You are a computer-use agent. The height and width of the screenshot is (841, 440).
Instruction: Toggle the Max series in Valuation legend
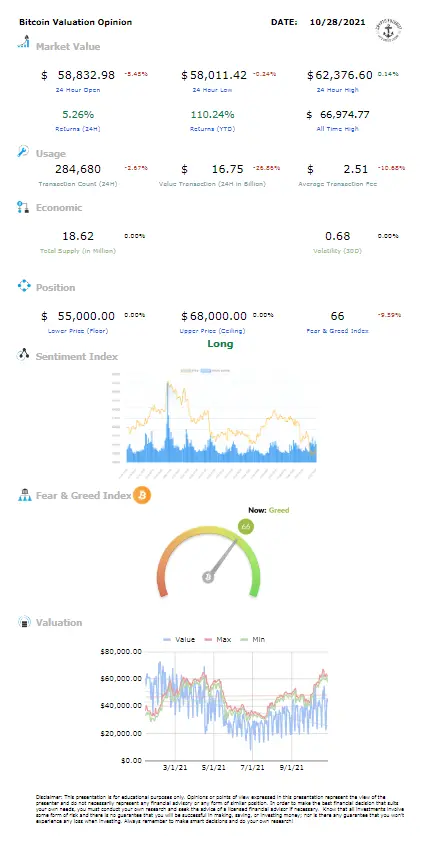pyautogui.click(x=218, y=639)
